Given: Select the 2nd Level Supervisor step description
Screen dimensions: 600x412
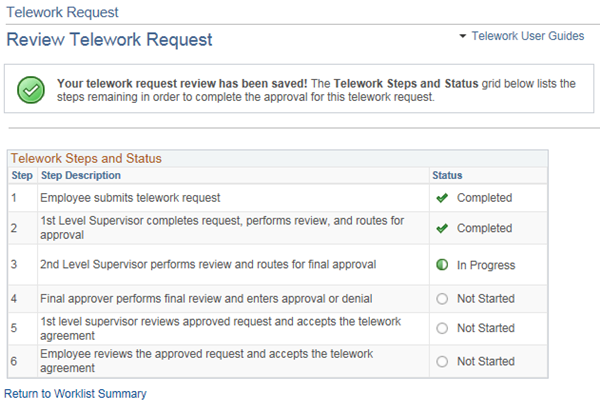Looking at the screenshot, I should 208,265.
